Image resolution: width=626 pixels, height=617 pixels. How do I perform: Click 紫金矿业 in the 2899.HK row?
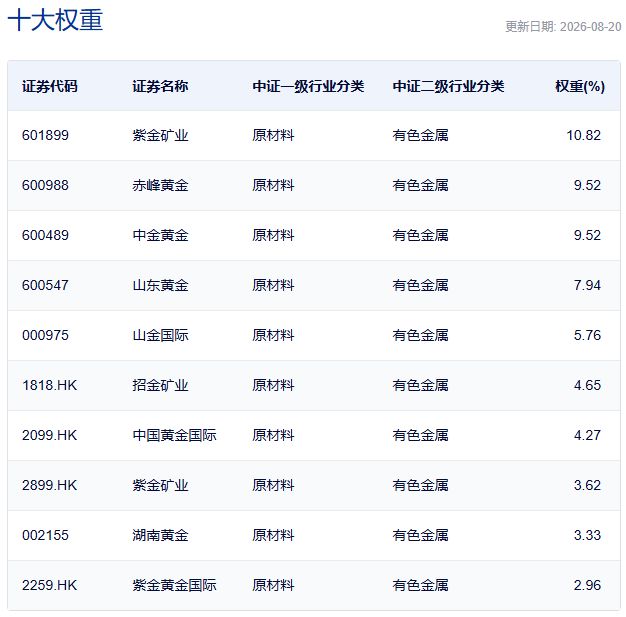click(x=160, y=485)
